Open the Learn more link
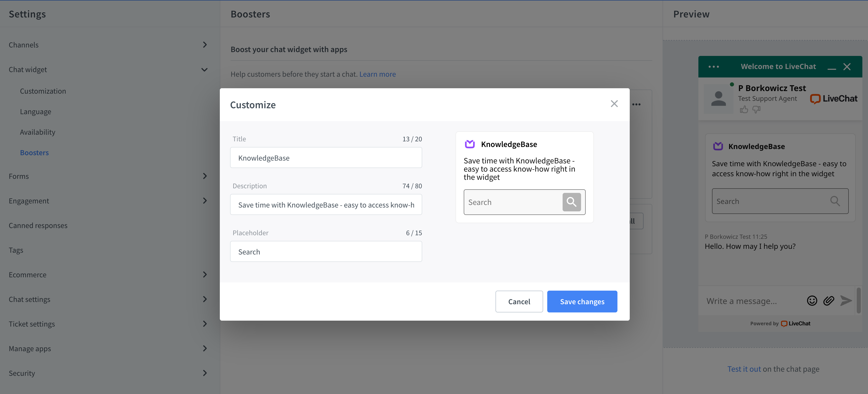Viewport: 868px width, 394px height. click(377, 74)
